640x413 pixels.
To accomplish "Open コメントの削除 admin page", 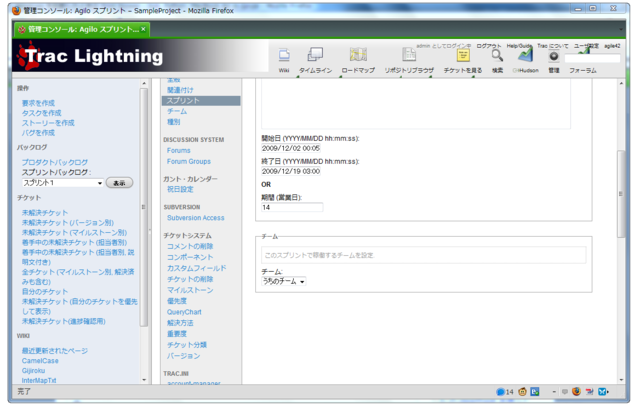I will tap(190, 246).
